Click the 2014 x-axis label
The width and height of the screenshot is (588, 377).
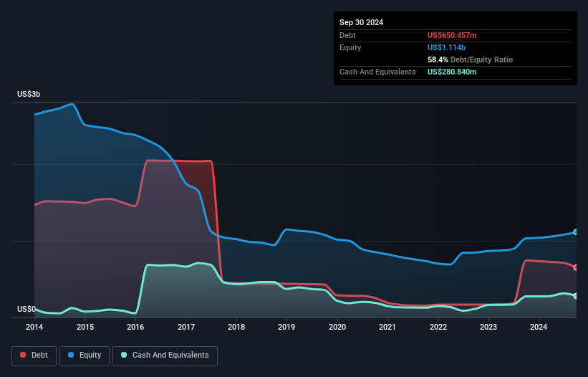pos(34,327)
